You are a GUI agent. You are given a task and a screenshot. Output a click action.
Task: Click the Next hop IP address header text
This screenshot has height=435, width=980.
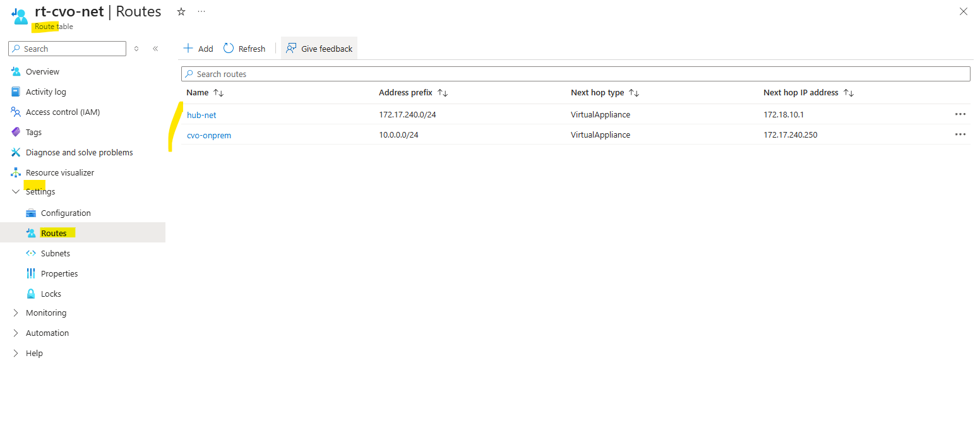[801, 93]
